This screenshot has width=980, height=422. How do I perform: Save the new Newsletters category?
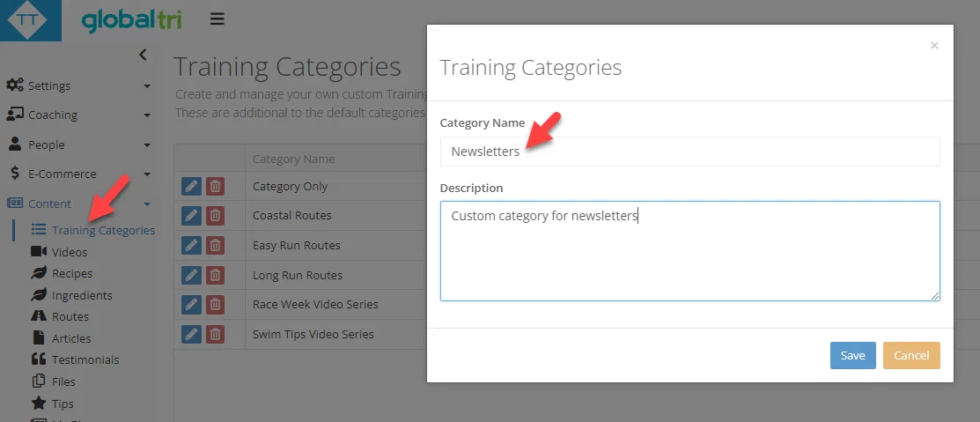click(x=852, y=355)
